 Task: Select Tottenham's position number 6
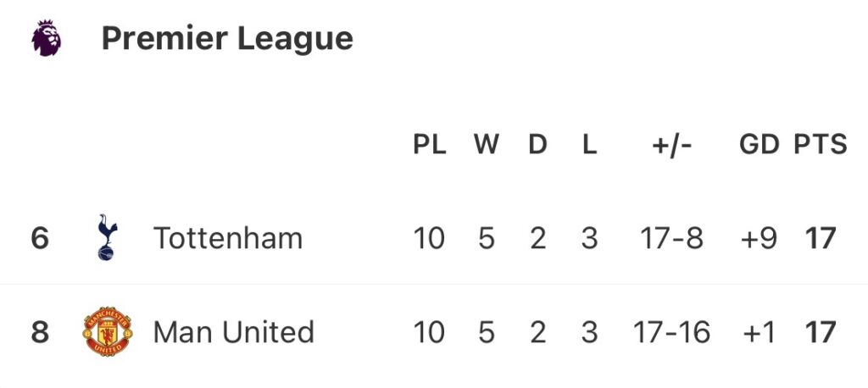coord(40,239)
